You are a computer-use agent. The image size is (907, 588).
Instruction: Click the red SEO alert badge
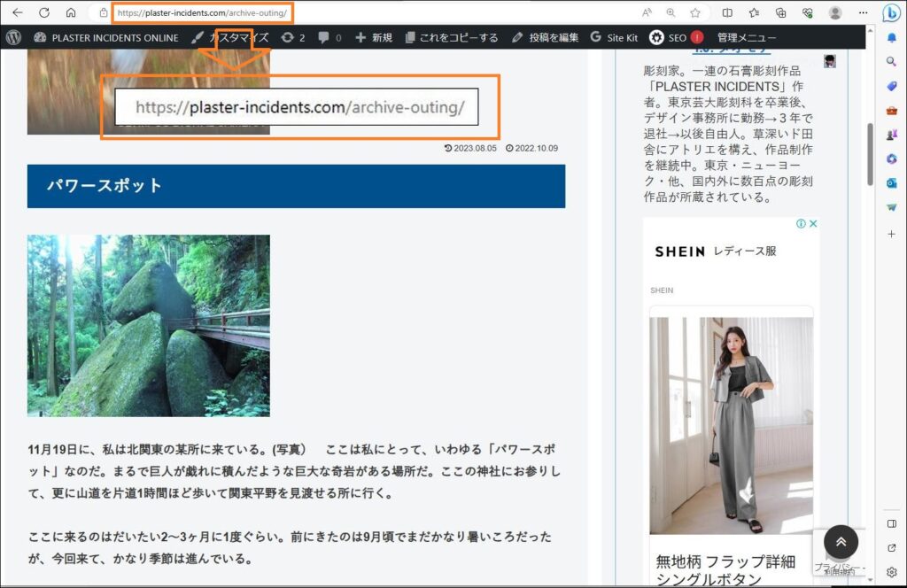[697, 37]
